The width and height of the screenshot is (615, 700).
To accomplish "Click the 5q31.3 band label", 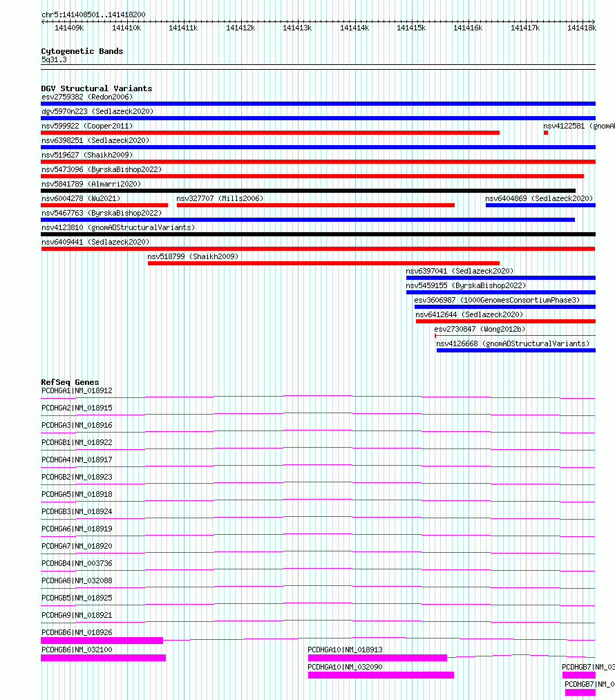I will click(x=54, y=60).
